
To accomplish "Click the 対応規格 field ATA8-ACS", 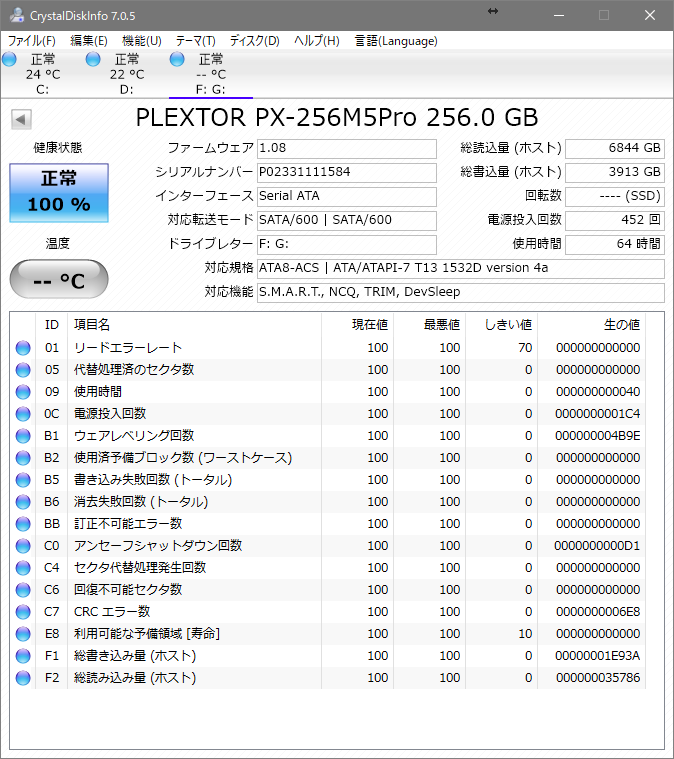I will tap(460, 268).
